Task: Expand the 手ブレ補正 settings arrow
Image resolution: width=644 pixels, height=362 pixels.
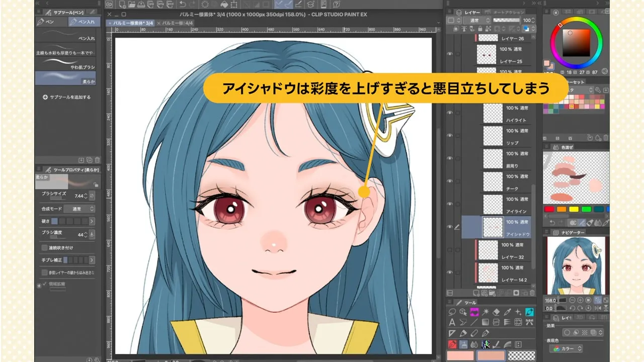Action: [92, 260]
